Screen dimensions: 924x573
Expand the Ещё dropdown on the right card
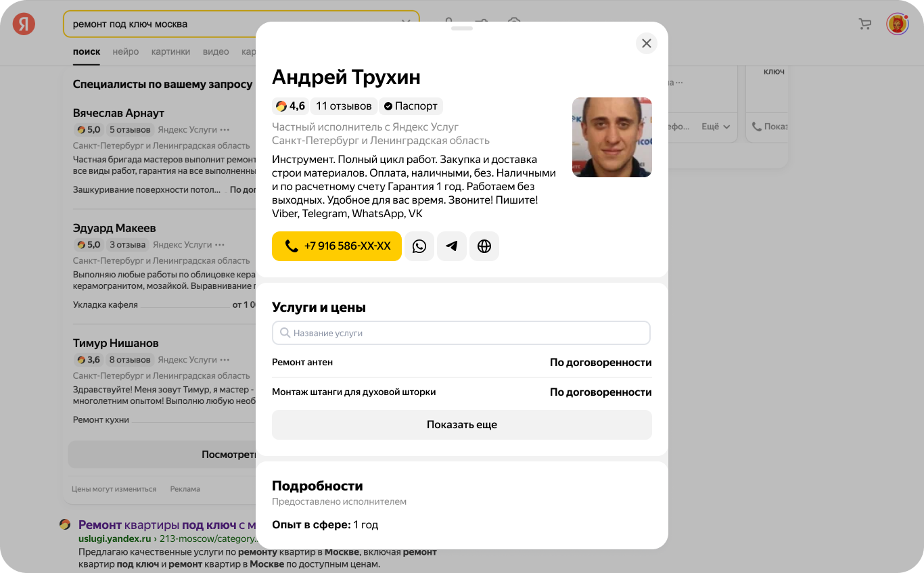coord(716,127)
